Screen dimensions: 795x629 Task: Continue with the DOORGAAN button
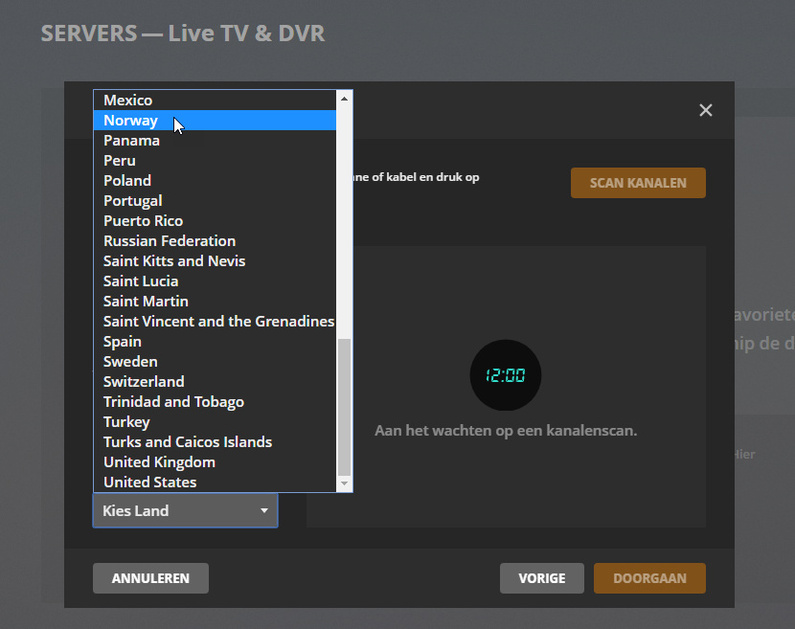tap(649, 578)
